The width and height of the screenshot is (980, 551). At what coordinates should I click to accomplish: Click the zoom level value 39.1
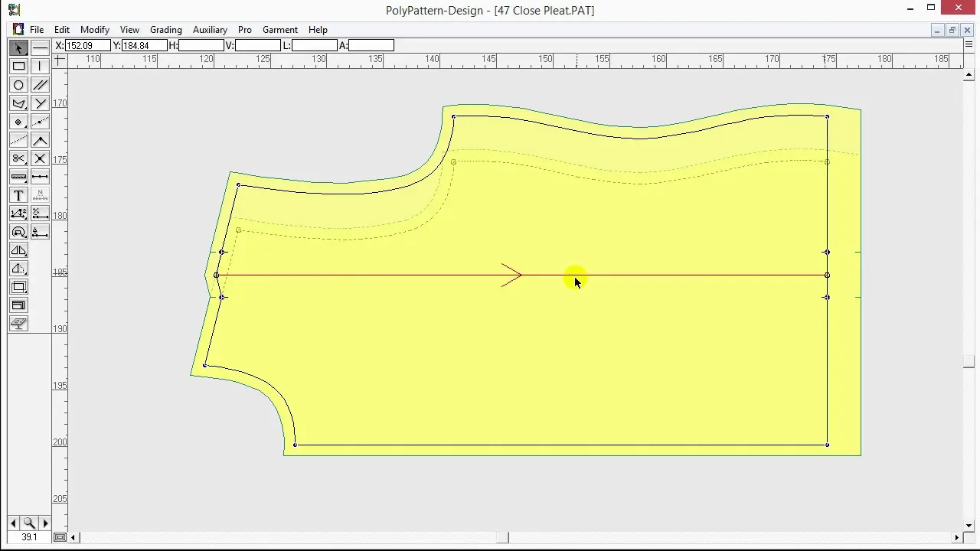tap(28, 537)
